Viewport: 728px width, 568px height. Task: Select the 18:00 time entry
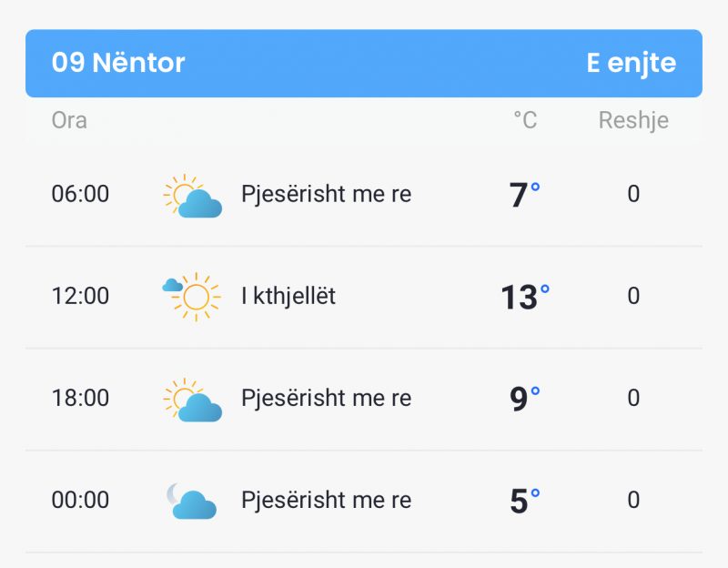click(80, 398)
